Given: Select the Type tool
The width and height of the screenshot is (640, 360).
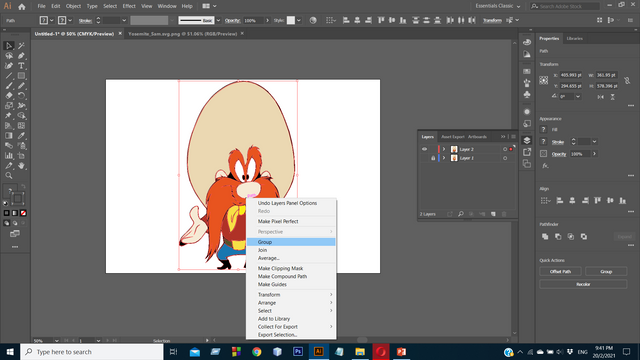Looking at the screenshot, I should pos(21,66).
